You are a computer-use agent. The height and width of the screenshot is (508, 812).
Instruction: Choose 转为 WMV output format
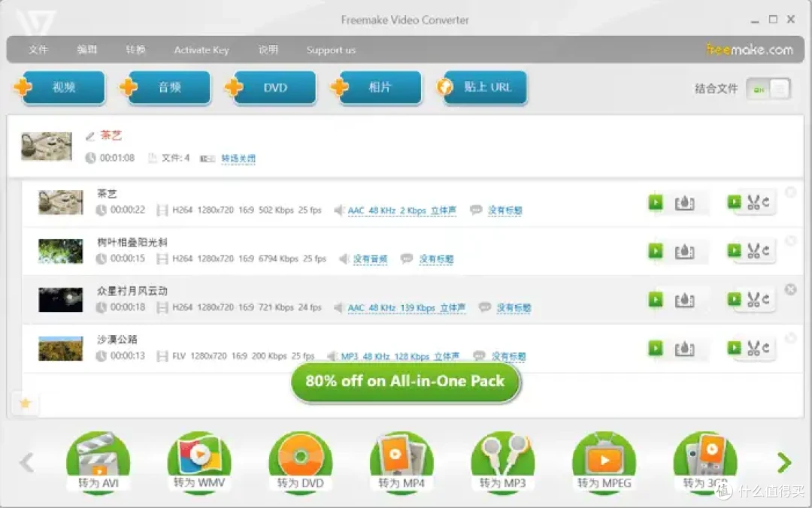coord(199,462)
